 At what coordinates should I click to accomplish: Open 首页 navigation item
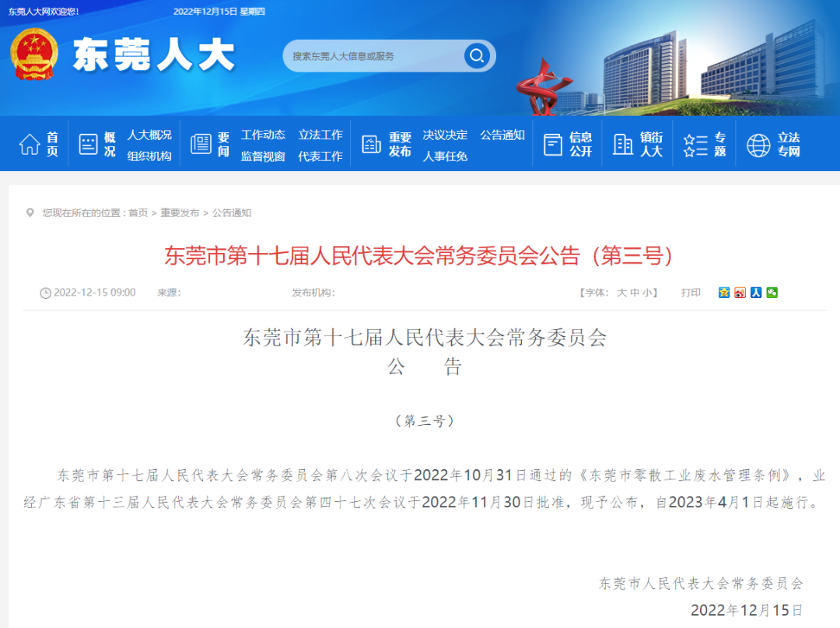click(53, 145)
